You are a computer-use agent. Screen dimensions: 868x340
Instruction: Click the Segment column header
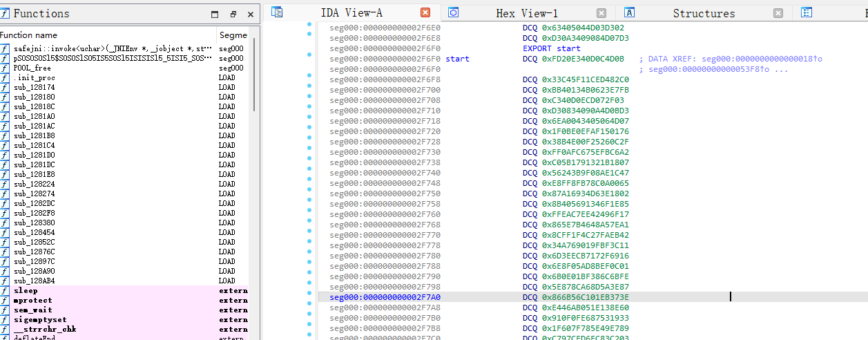pyautogui.click(x=233, y=35)
